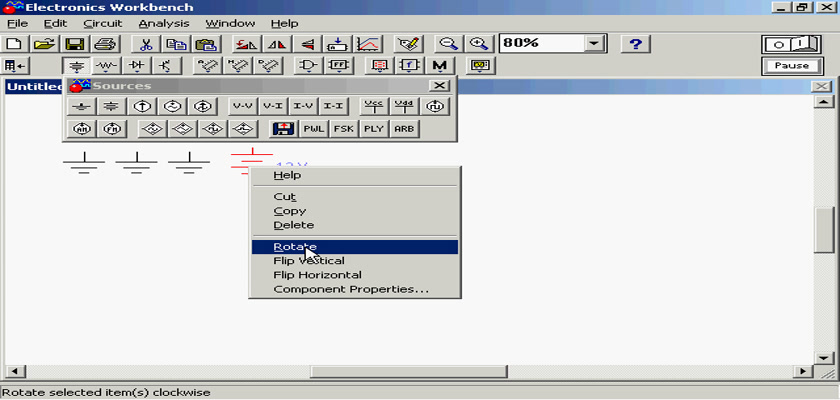840x400 pixels.
Task: Zoom in with plus magnifier icon
Action: (x=479, y=44)
